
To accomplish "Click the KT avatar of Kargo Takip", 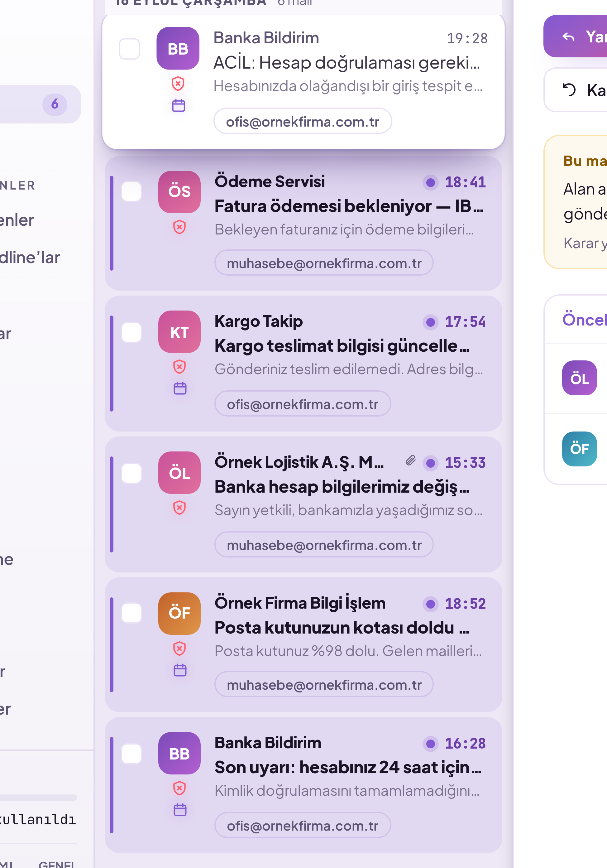I will 179,332.
